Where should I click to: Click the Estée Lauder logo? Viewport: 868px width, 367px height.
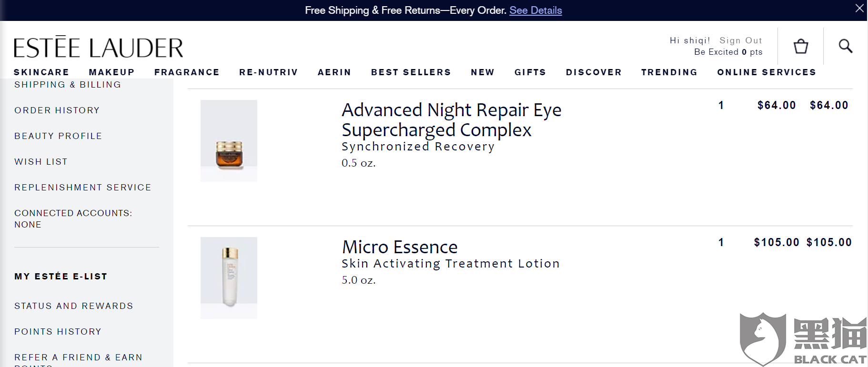[99, 47]
